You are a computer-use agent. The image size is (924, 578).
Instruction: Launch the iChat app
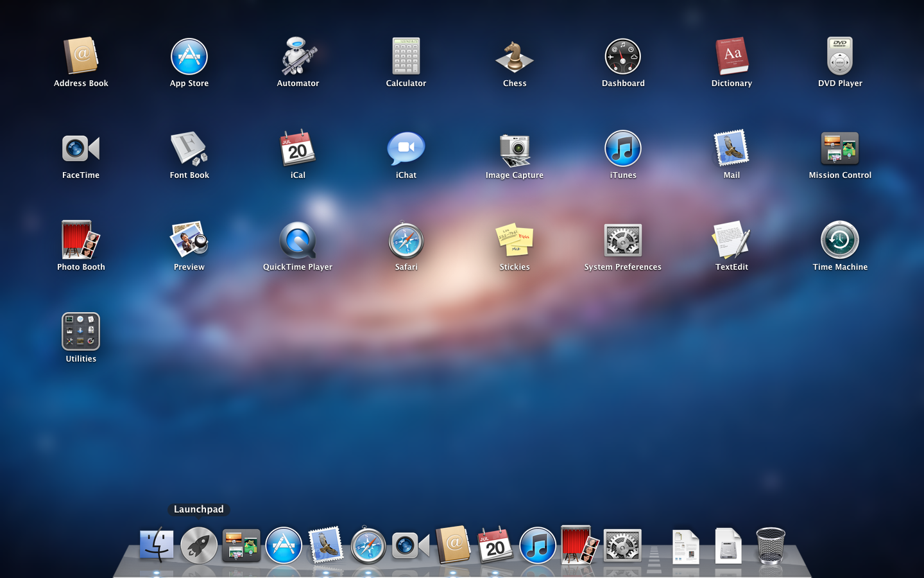pos(406,148)
